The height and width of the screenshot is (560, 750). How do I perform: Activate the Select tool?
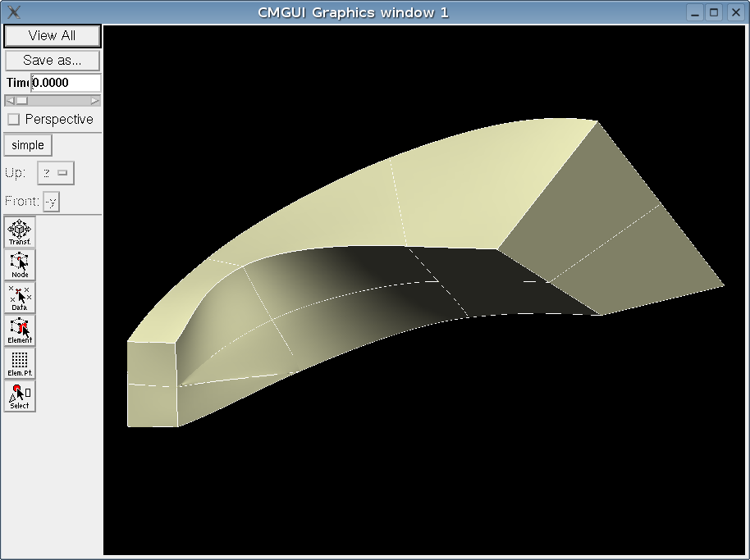coord(20,396)
